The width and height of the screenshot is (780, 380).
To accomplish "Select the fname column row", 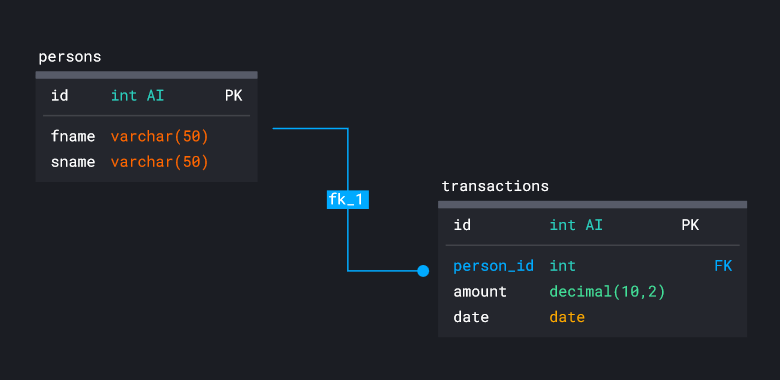I will (x=146, y=136).
